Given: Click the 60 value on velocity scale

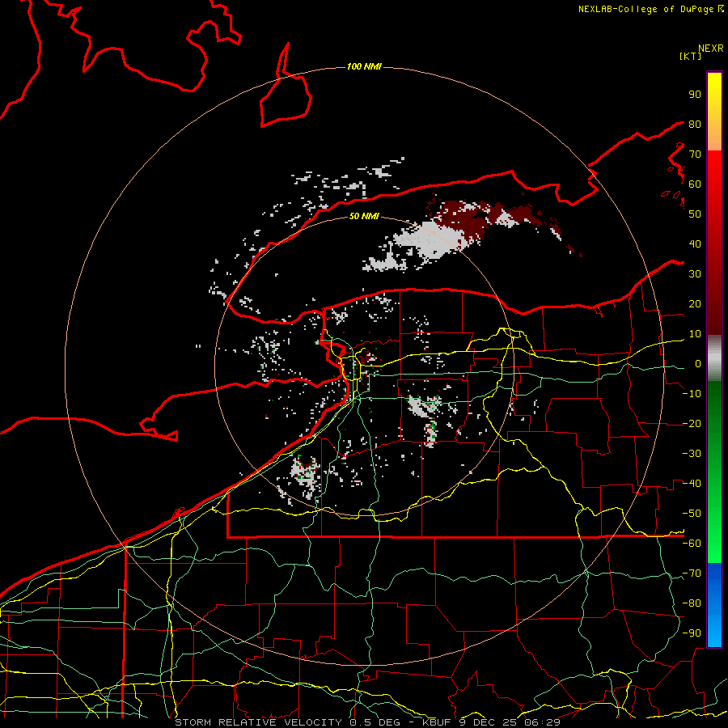Looking at the screenshot, I should click(695, 184).
